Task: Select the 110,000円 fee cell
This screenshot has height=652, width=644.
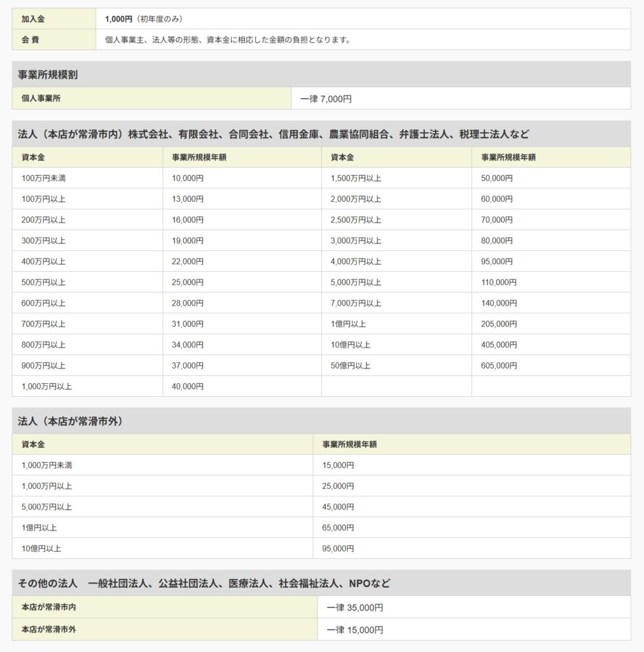Action: point(499,282)
